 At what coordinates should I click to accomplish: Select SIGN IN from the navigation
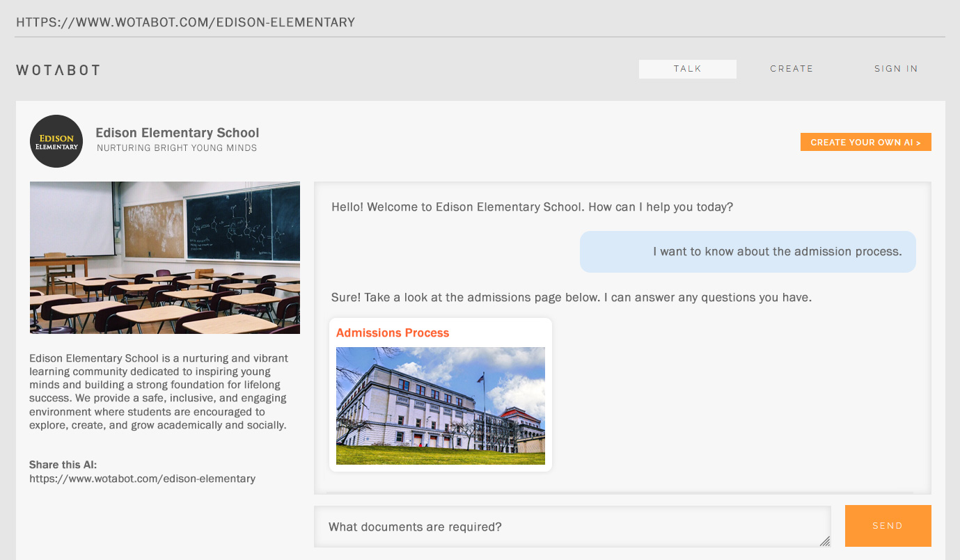(x=896, y=68)
